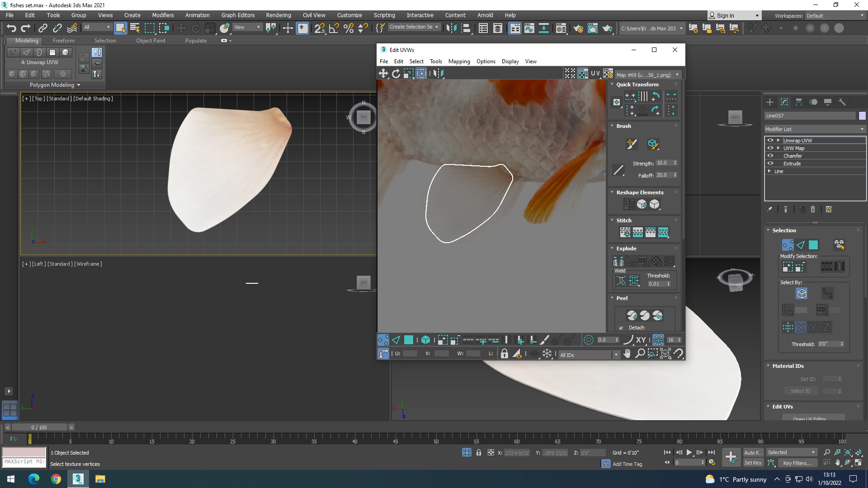
Task: Hide the Extrude modifier eye icon
Action: (770, 164)
